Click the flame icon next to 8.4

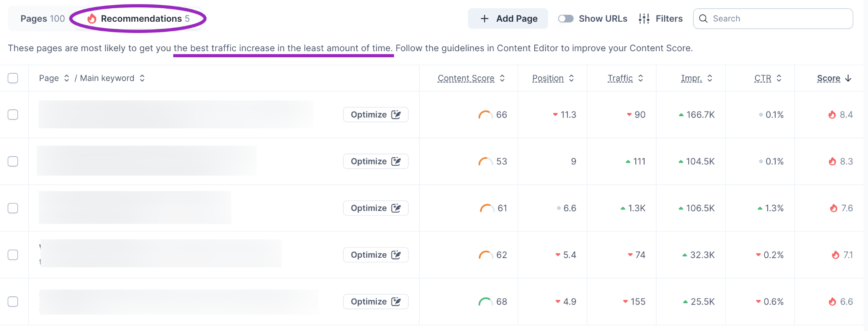click(832, 115)
